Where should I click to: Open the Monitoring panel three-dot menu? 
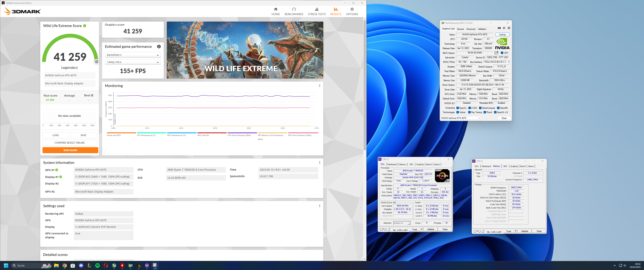coord(320,86)
